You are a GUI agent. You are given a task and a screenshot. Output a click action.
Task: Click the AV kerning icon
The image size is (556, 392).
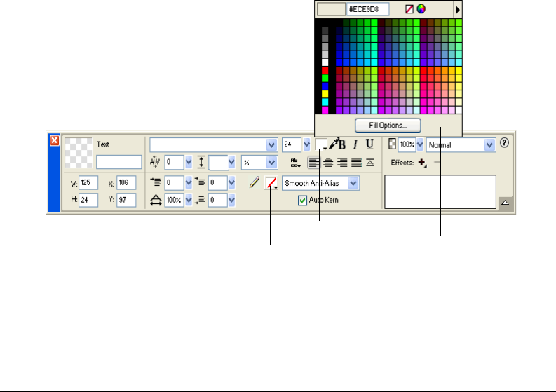pos(155,162)
